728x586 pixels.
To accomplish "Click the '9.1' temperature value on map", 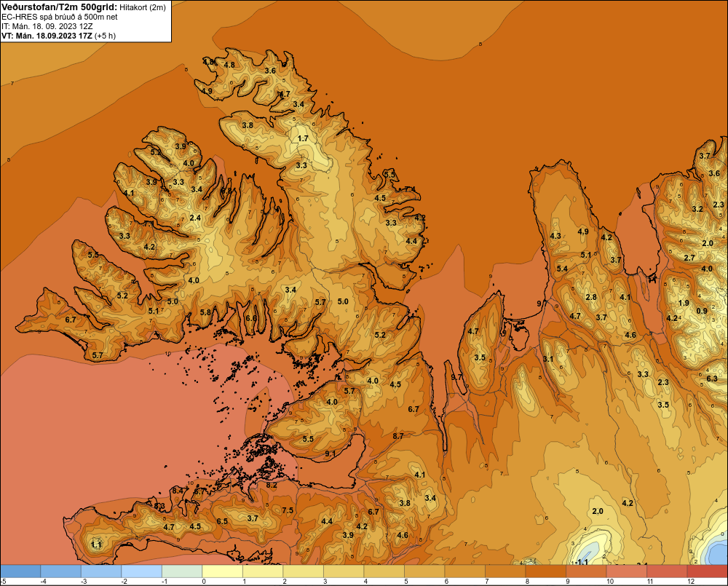I will coord(330,454).
